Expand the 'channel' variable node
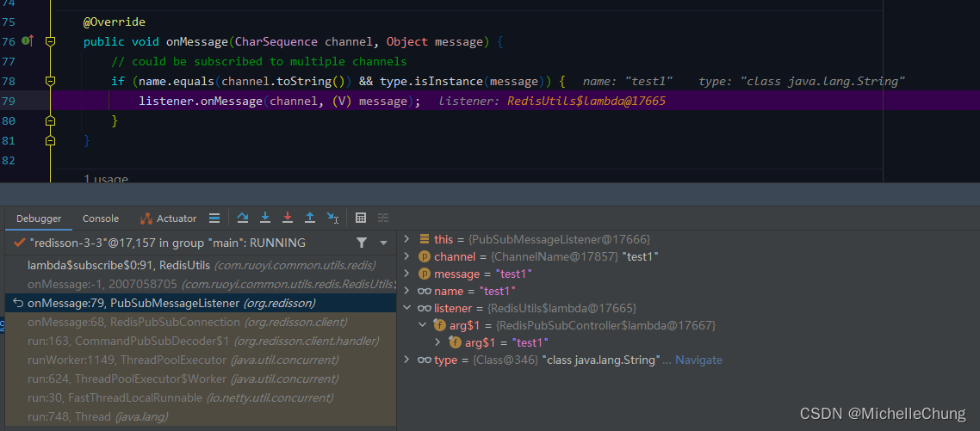This screenshot has height=431, width=980. pyautogui.click(x=406, y=256)
